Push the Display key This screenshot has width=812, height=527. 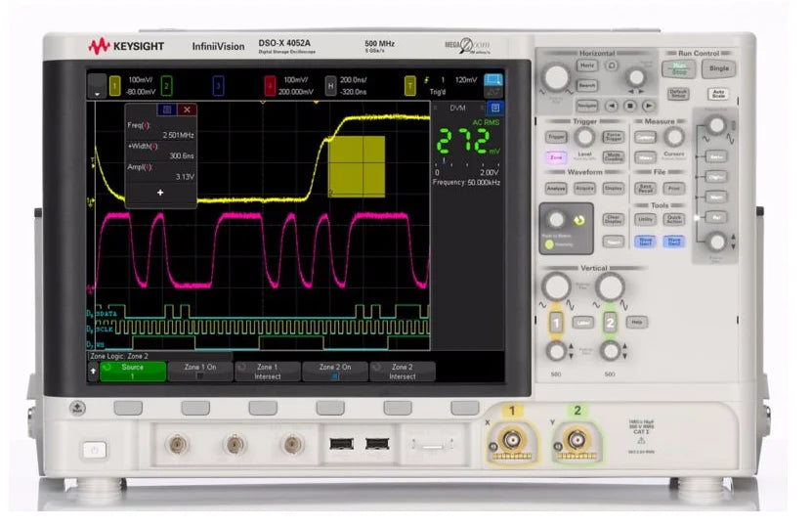(x=613, y=189)
